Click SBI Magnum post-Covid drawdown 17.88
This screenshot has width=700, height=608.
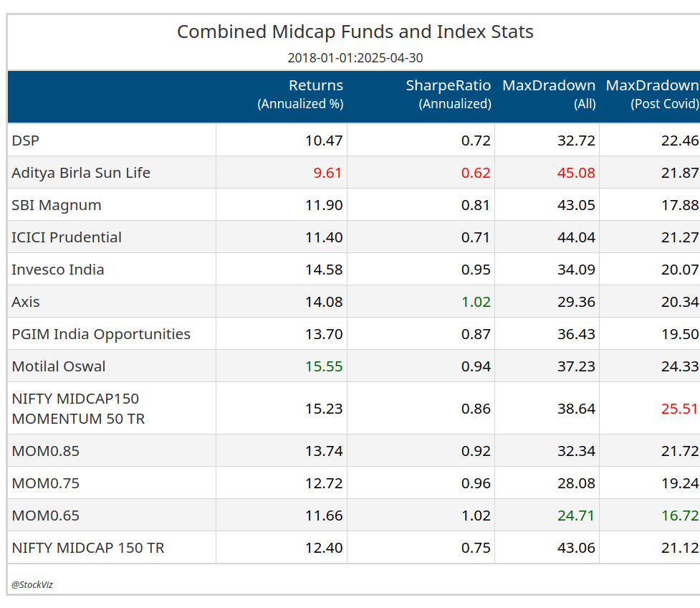tap(680, 205)
